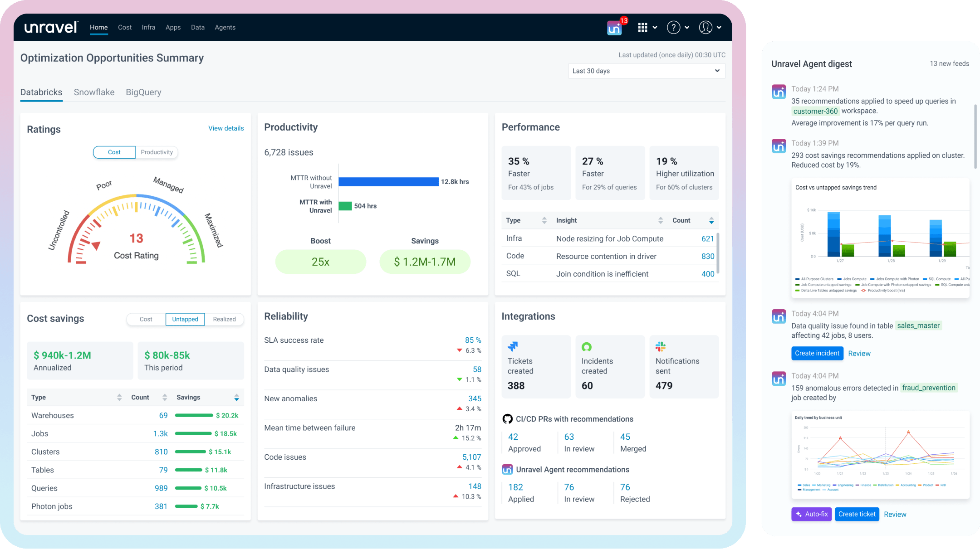Click the Warehouses savings progress bar

(x=194, y=416)
